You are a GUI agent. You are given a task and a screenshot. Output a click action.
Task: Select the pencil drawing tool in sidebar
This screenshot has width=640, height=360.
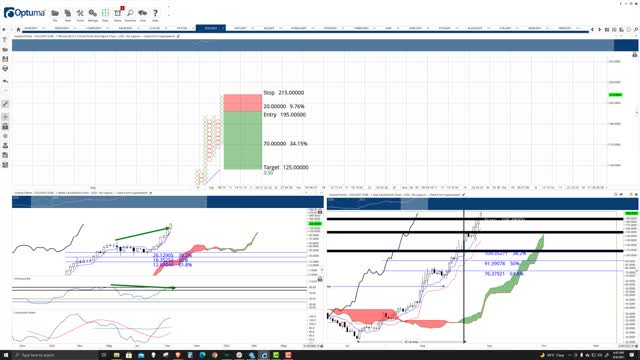click(5, 104)
